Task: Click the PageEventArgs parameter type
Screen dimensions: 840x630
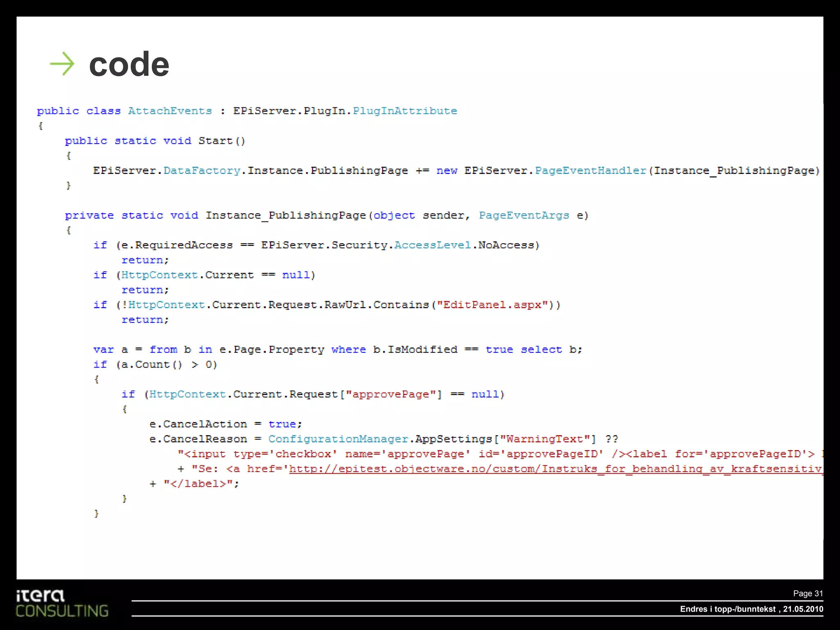Action: pos(524,215)
